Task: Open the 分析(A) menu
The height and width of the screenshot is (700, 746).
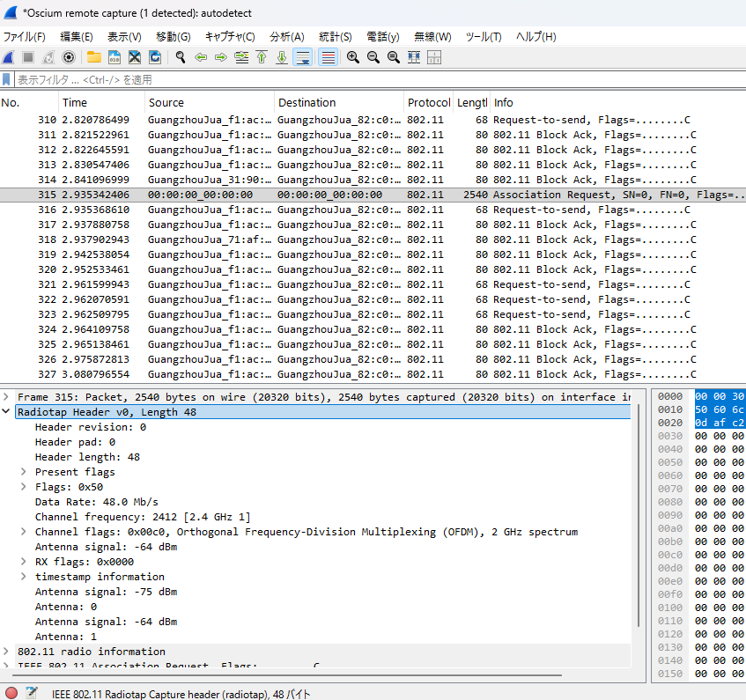Action: click(x=287, y=37)
